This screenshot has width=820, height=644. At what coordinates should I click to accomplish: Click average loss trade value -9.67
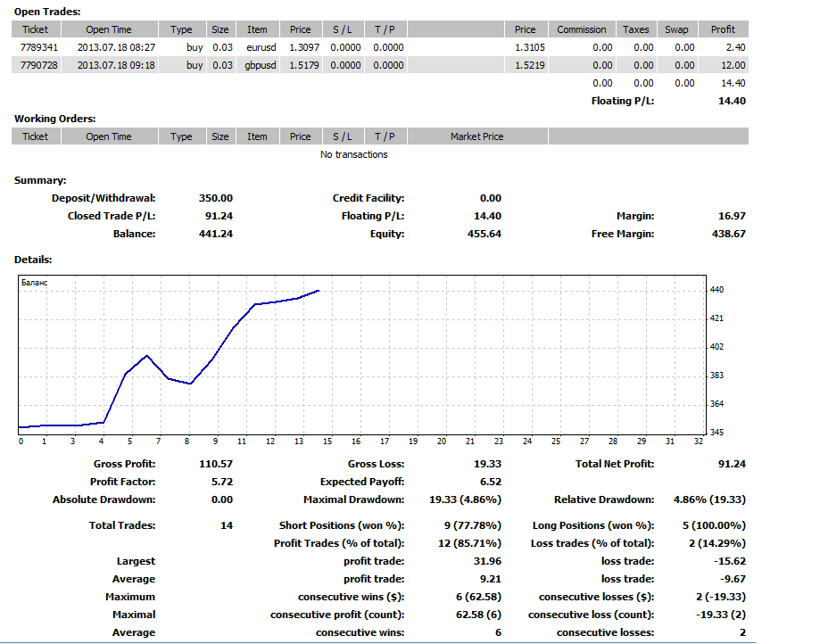pos(733,579)
